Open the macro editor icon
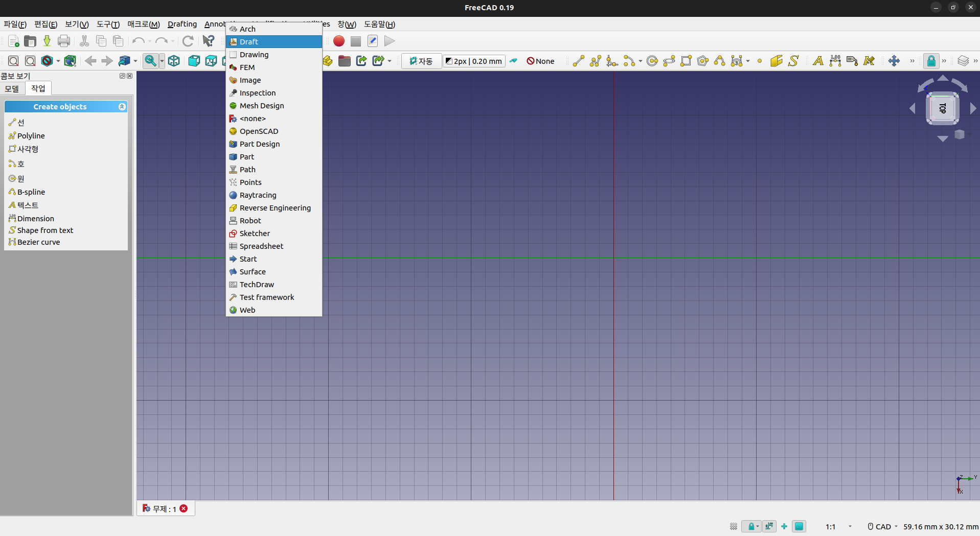This screenshot has width=980, height=536. pos(373,41)
